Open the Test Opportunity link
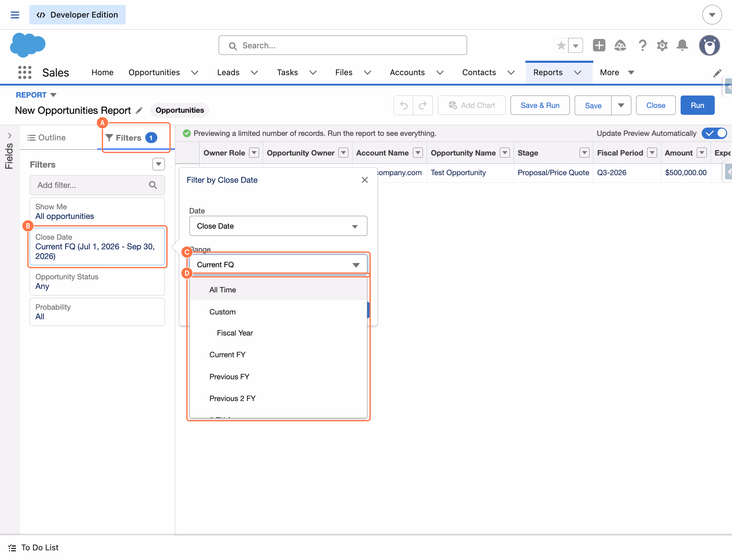732x560 pixels. point(458,172)
